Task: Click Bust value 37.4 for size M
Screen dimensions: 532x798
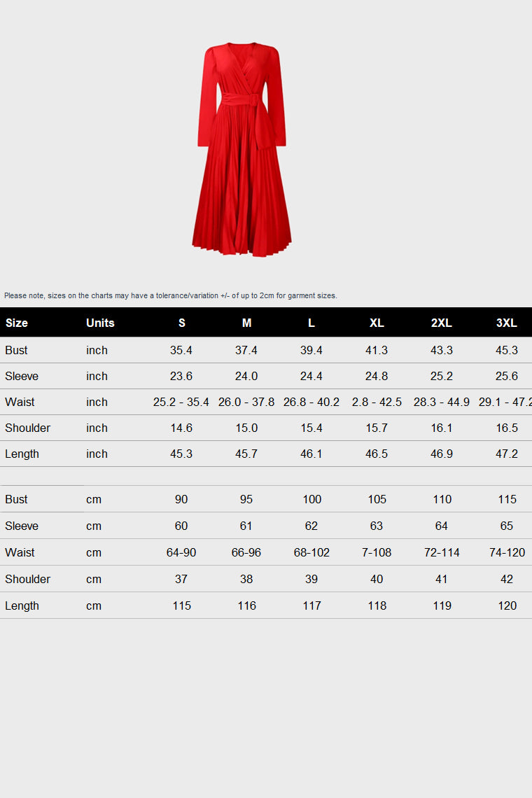Action: tap(246, 350)
